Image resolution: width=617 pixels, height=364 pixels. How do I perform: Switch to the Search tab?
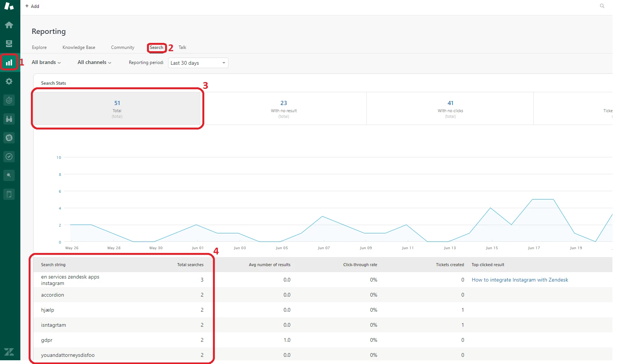coord(156,47)
